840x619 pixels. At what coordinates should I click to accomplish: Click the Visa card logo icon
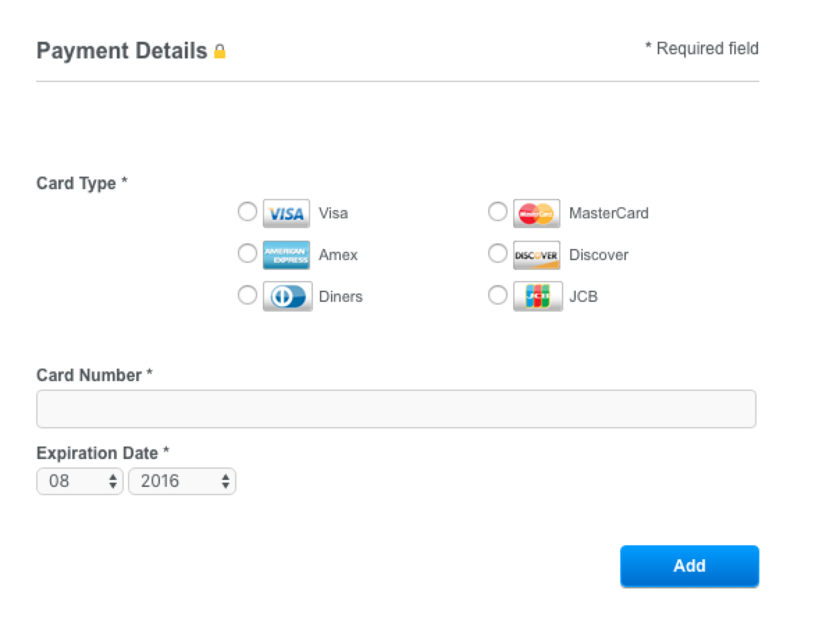pyautogui.click(x=286, y=214)
